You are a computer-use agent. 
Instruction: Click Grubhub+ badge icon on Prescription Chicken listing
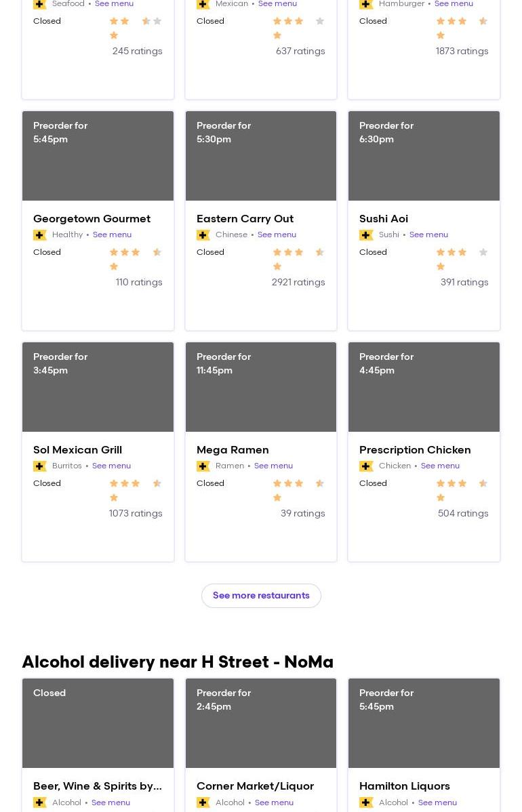coord(366,466)
